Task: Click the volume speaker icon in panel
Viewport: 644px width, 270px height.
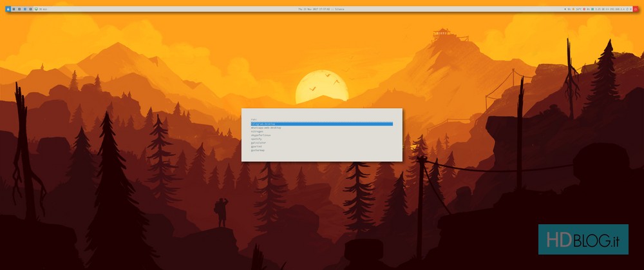Action: 565,9
